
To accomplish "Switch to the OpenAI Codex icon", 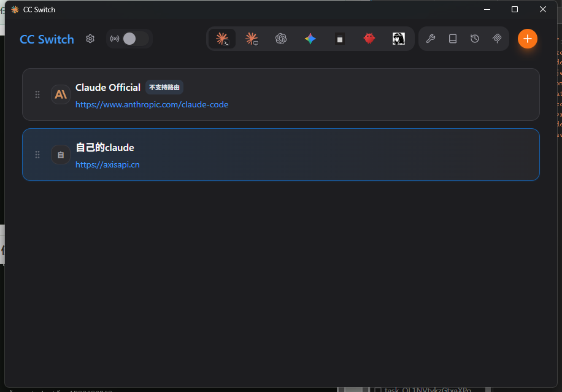I will tap(281, 39).
